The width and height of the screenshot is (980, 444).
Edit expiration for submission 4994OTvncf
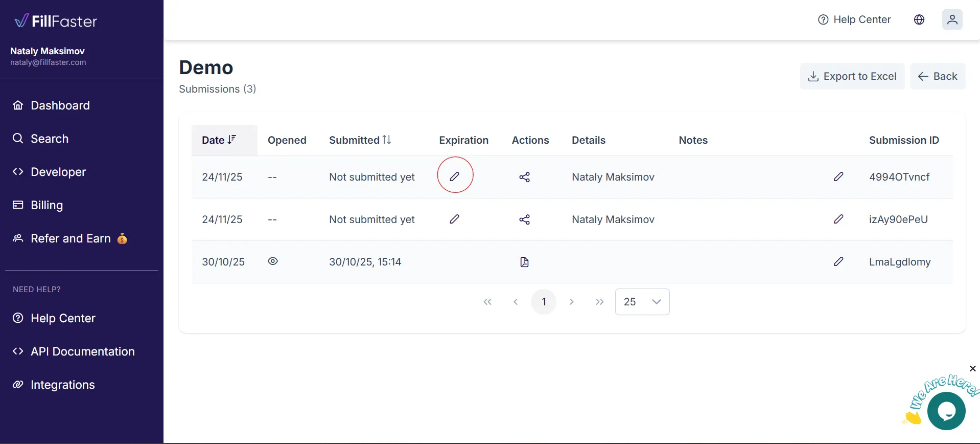(x=454, y=176)
